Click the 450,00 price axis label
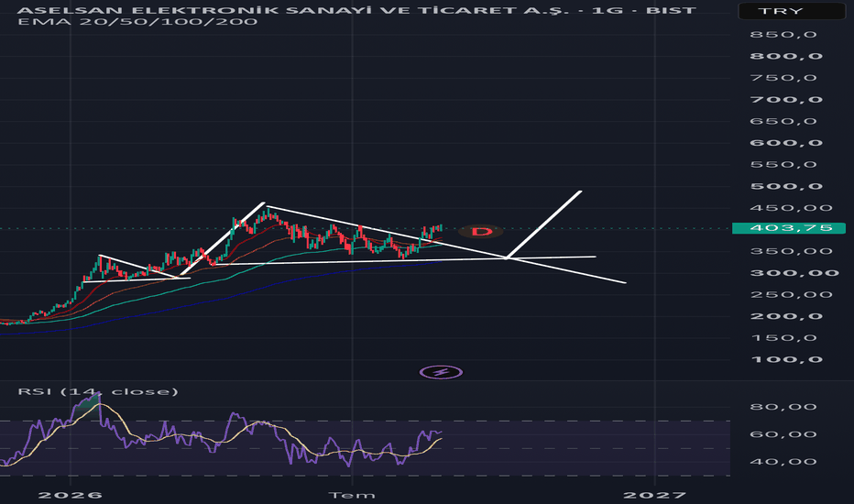 792,208
